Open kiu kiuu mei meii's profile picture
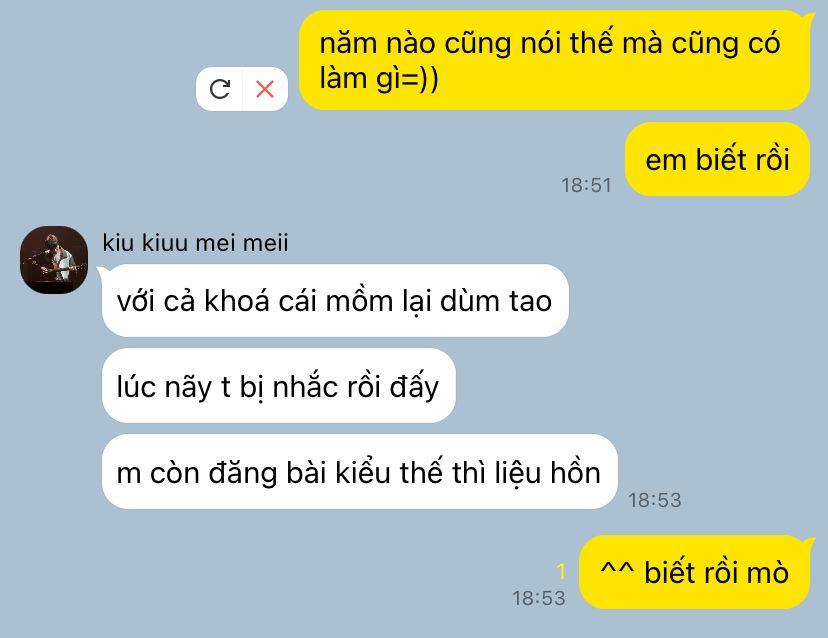The image size is (828, 638). coord(54,260)
